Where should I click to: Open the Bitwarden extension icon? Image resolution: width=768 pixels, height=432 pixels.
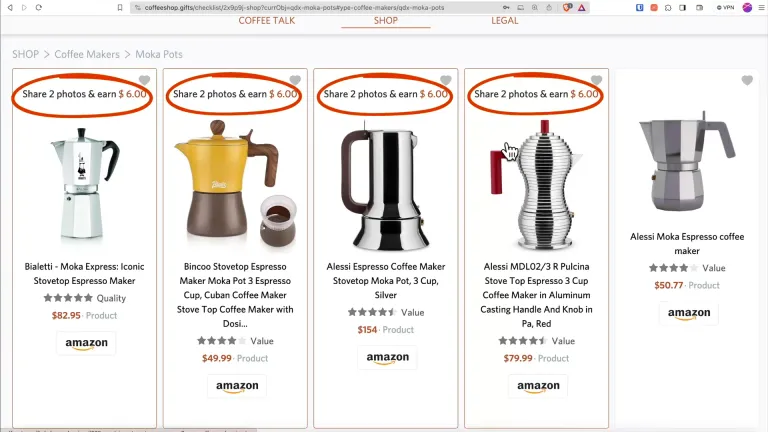(x=640, y=7)
